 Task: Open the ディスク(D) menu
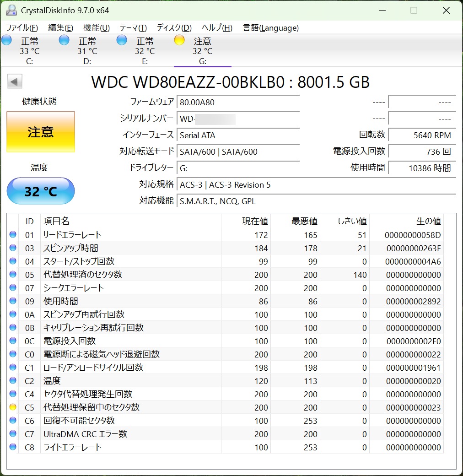[174, 28]
